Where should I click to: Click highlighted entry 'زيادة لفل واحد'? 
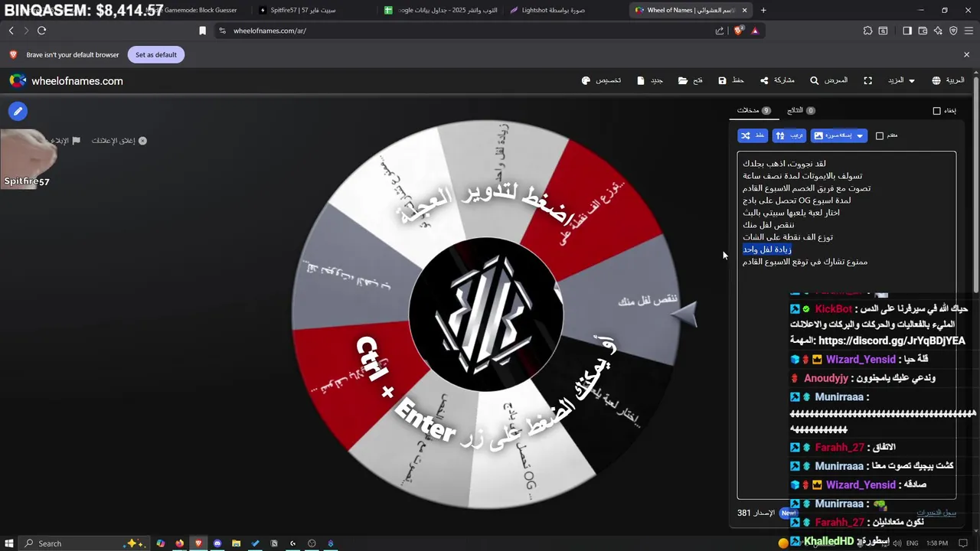pyautogui.click(x=766, y=249)
